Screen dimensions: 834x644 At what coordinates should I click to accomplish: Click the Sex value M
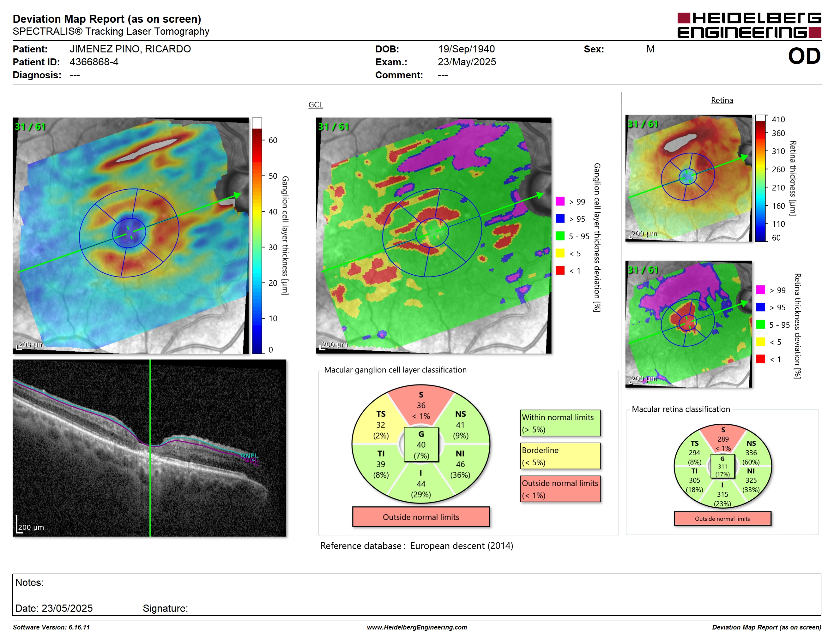(650, 49)
